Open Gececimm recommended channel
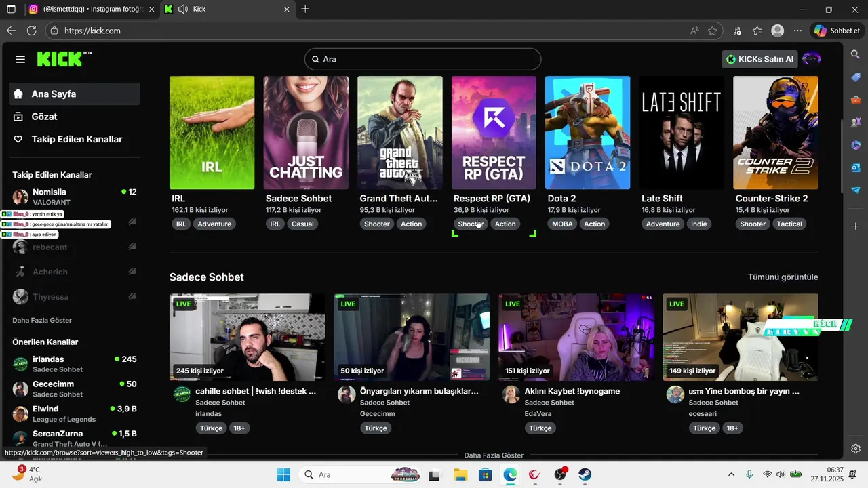Screen dimensions: 868x488 tap(75, 389)
